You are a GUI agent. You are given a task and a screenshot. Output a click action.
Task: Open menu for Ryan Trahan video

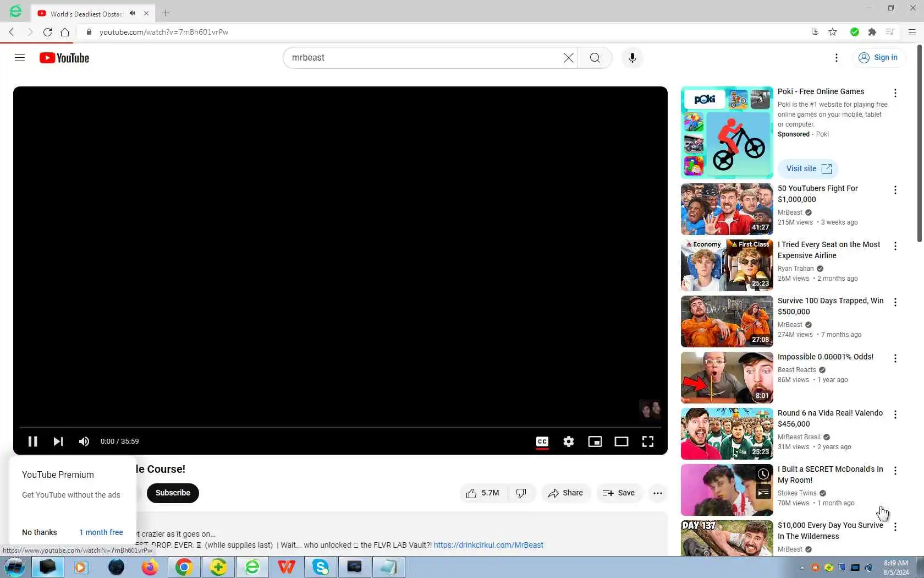point(895,246)
